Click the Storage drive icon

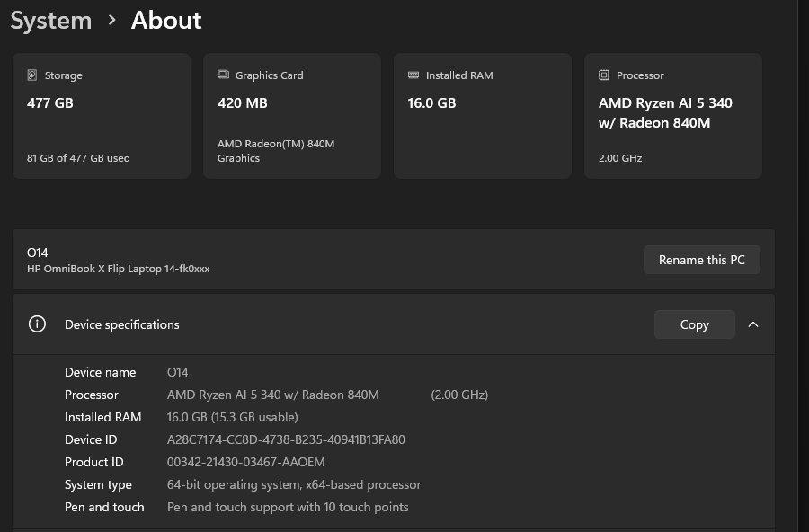[32, 75]
